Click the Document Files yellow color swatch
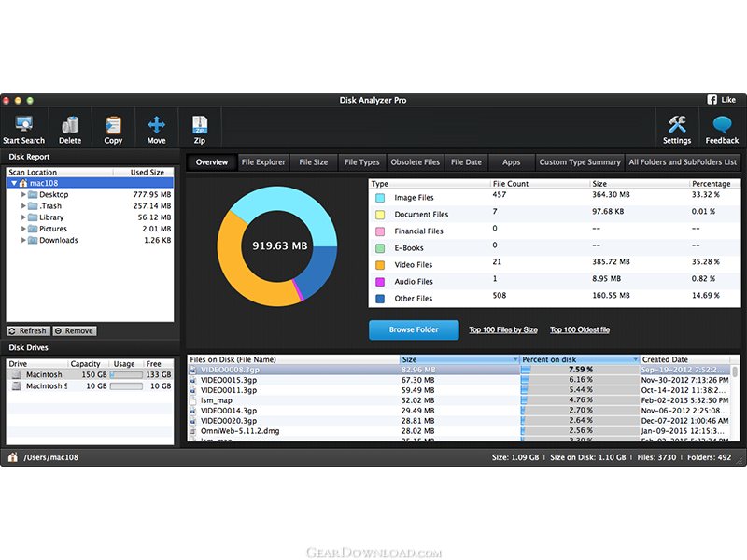The height and width of the screenshot is (560, 747). pos(380,215)
